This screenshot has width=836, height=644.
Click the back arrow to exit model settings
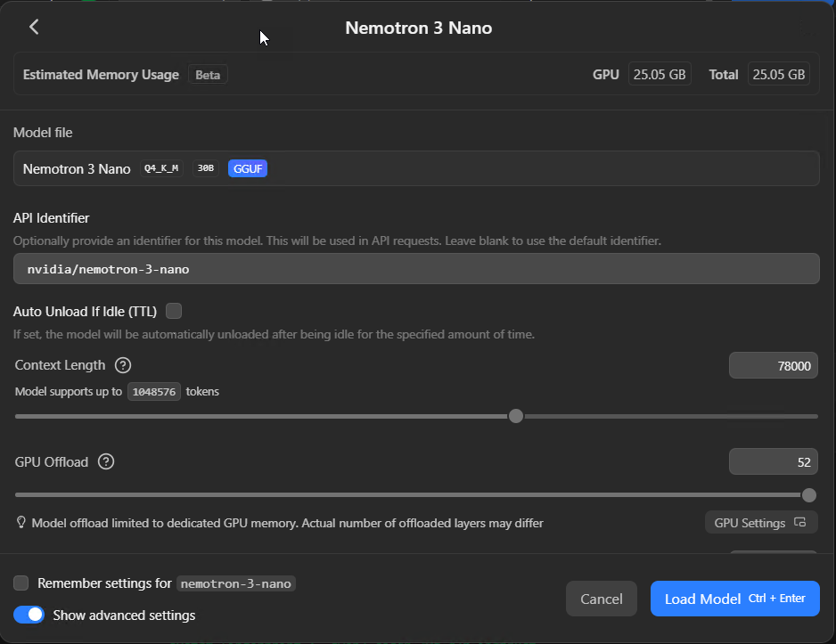coord(33,27)
